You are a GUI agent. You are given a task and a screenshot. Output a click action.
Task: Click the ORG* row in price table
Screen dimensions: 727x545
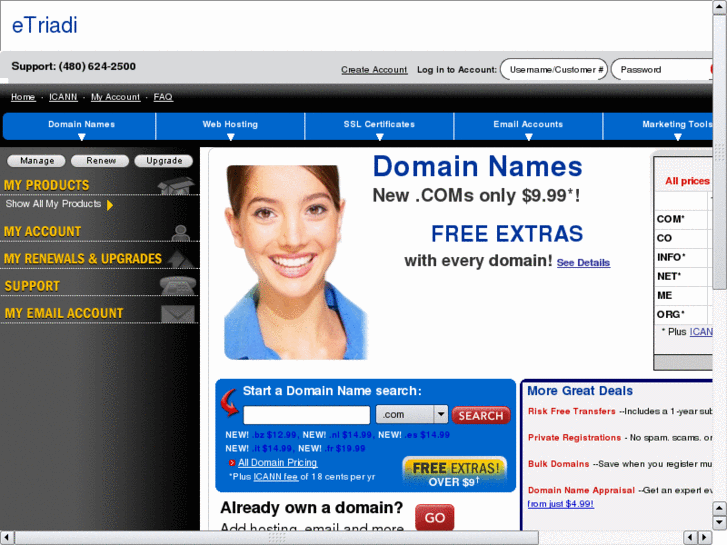click(683, 314)
